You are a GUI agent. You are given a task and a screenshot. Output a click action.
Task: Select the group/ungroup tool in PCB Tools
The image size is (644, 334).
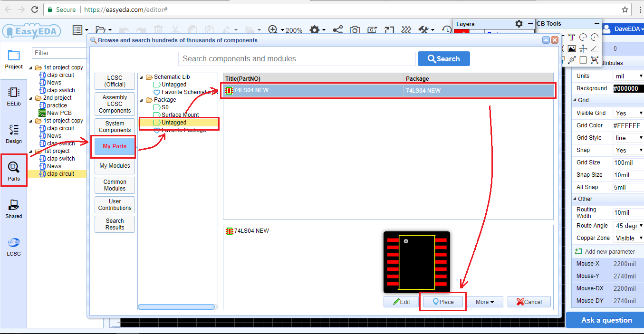595,60
